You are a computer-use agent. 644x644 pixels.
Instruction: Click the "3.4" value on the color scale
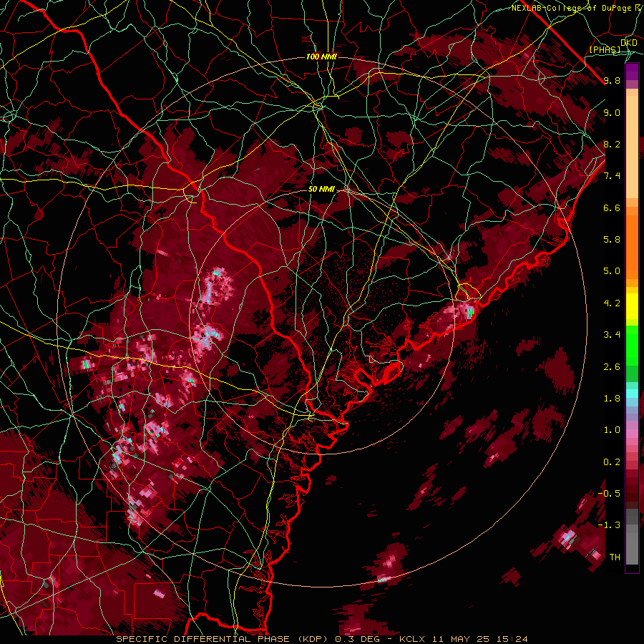click(x=612, y=335)
